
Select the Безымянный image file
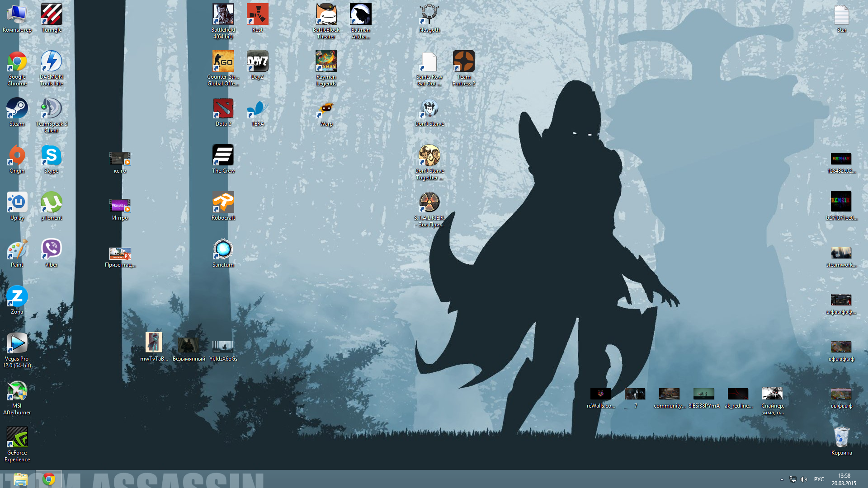189,349
